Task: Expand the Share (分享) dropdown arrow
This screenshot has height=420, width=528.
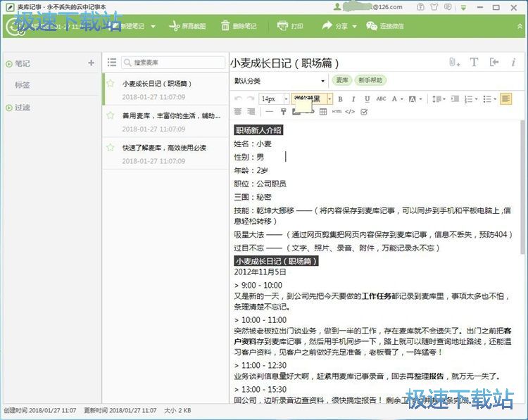Action: coord(353,26)
